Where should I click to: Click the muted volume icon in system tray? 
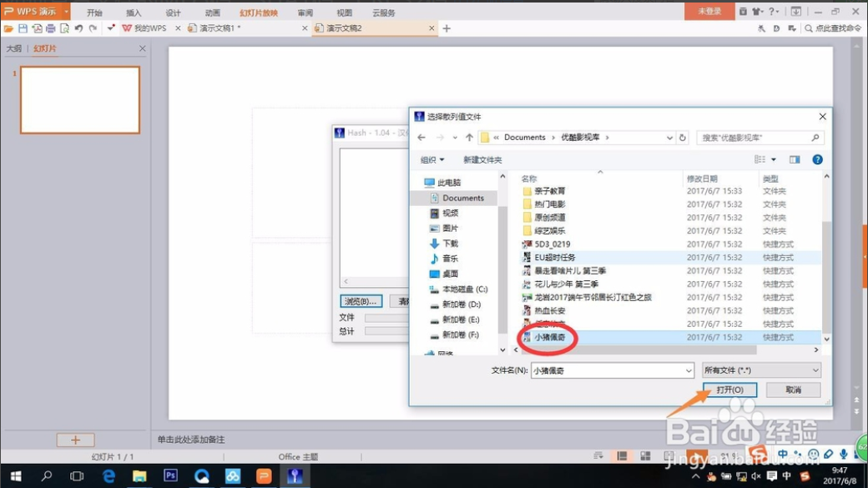(x=756, y=476)
